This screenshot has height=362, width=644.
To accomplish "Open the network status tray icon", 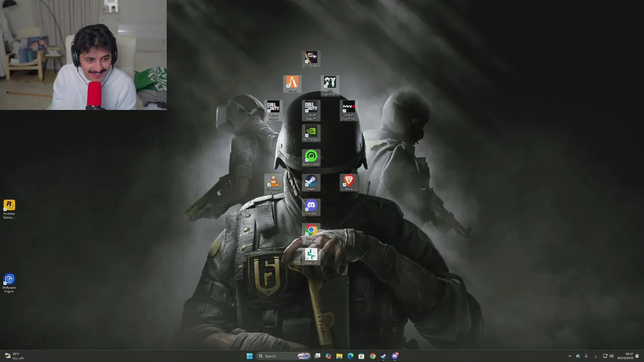I will tap(605, 356).
